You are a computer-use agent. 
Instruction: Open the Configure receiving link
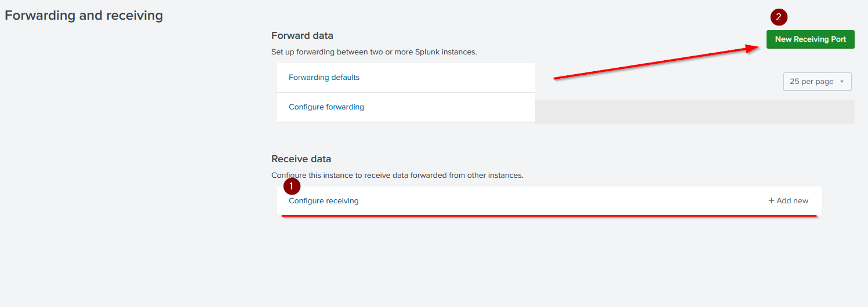point(324,201)
